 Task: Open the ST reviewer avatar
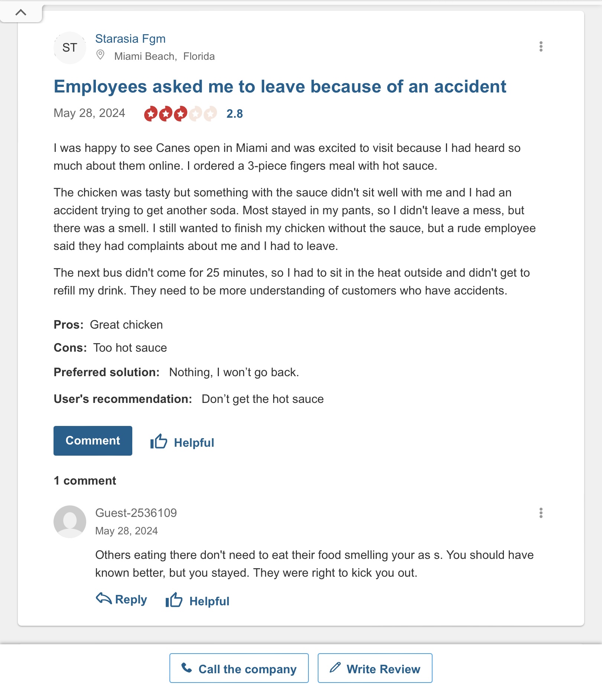click(x=70, y=48)
